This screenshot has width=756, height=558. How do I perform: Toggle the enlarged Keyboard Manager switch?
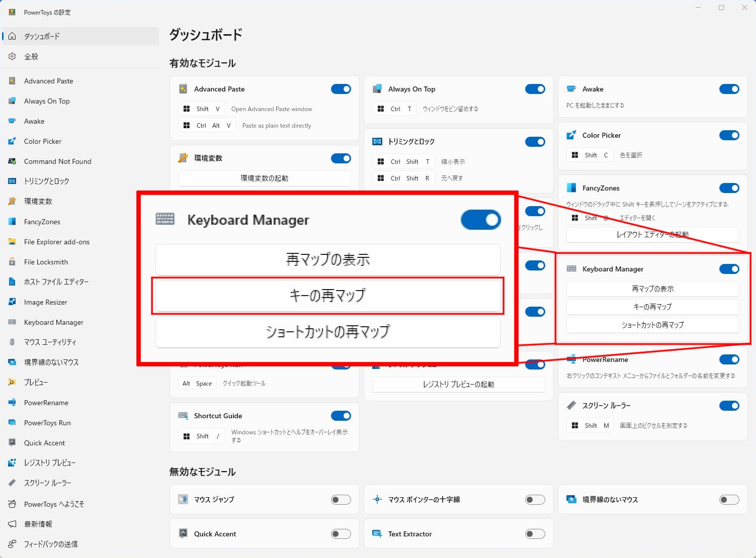(x=480, y=220)
